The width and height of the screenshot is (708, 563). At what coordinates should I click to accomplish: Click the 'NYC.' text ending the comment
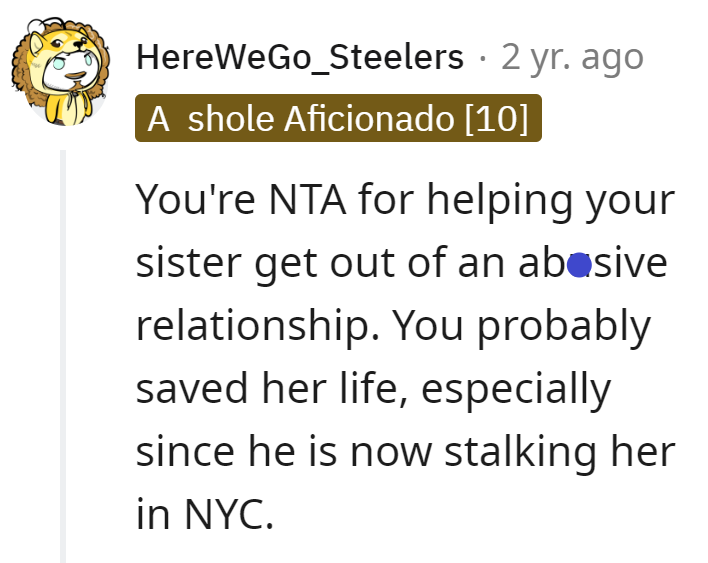pyautogui.click(x=229, y=513)
